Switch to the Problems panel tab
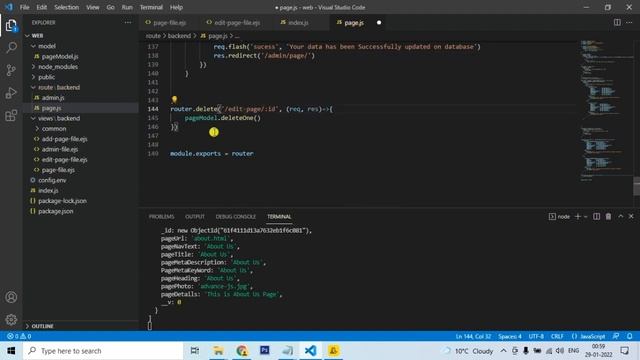Viewport: 640px width, 360px height. [x=161, y=217]
